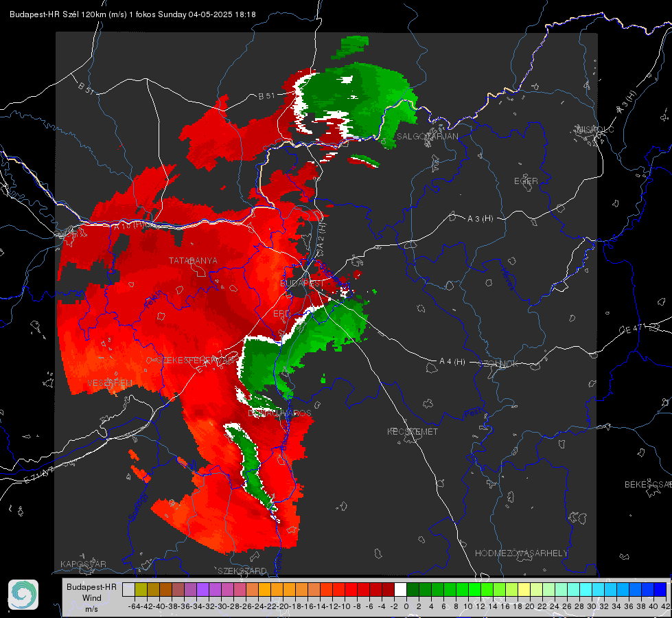Click the swirl logo icon beside the legend
The image size is (672, 618).
click(23, 595)
